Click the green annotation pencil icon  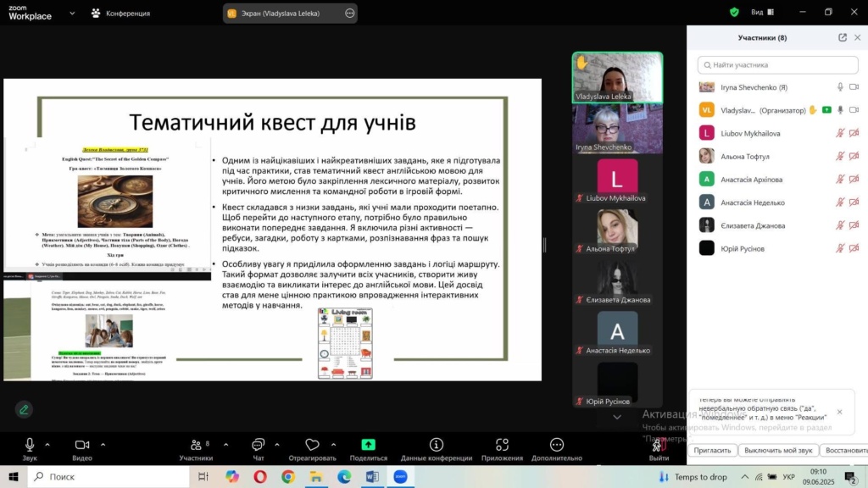pyautogui.click(x=24, y=409)
